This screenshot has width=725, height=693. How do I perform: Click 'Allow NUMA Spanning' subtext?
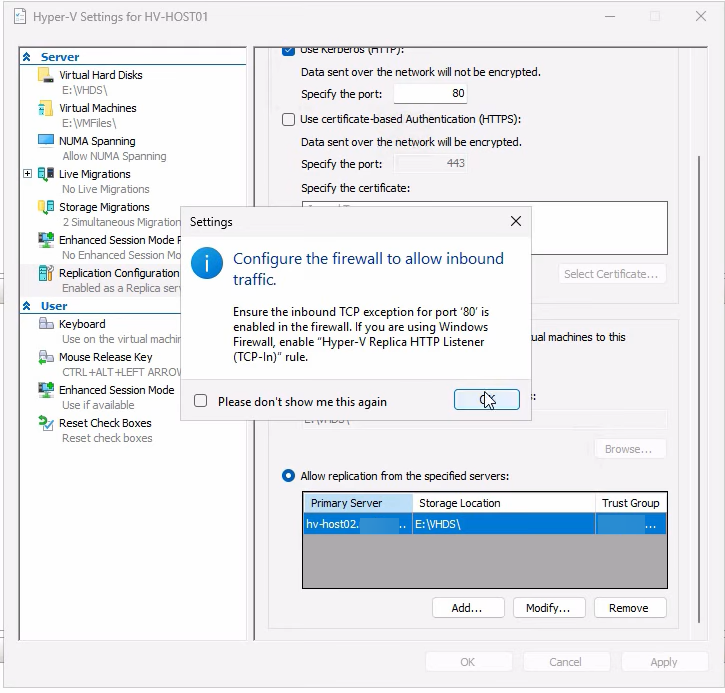(x=114, y=156)
